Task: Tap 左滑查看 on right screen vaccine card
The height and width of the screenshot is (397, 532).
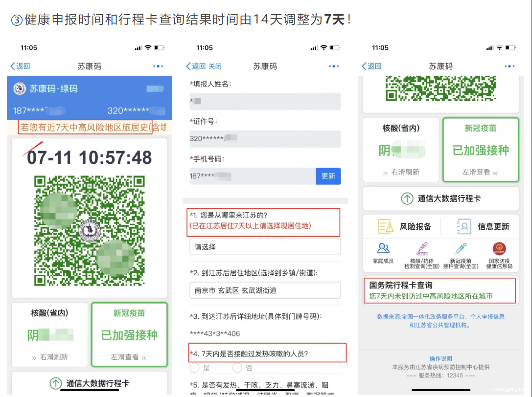Action: click(x=480, y=172)
